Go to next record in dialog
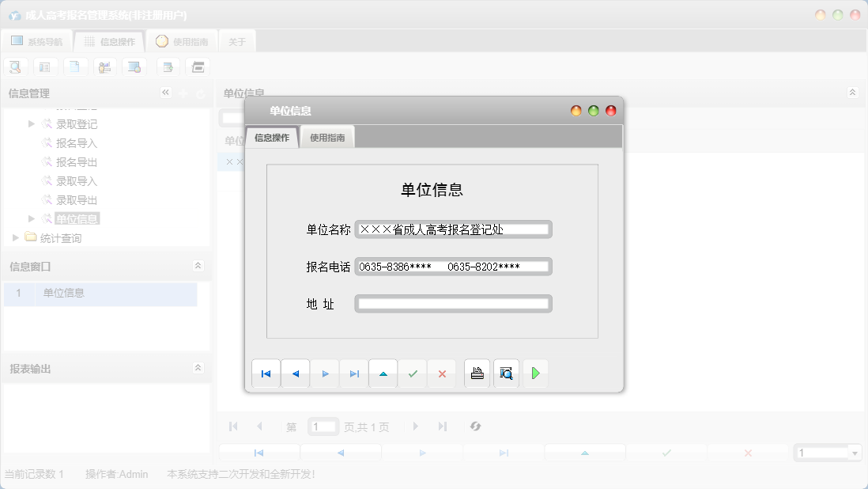The height and width of the screenshot is (489, 868). click(325, 373)
